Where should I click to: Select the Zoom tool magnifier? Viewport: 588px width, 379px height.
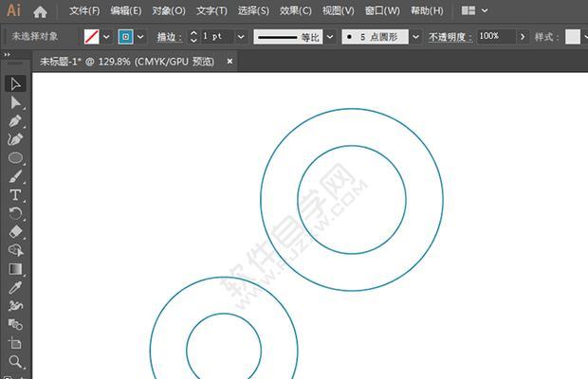click(x=15, y=362)
